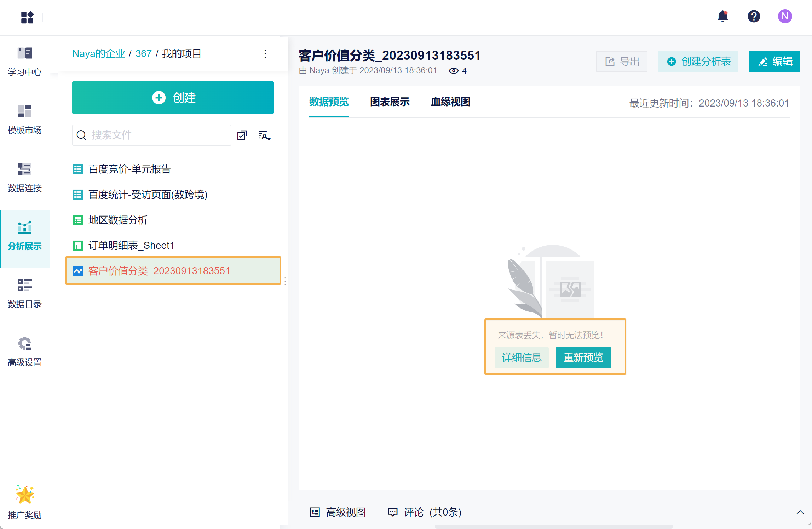Click the title 客户价值分类_20230913183551

tap(390, 56)
